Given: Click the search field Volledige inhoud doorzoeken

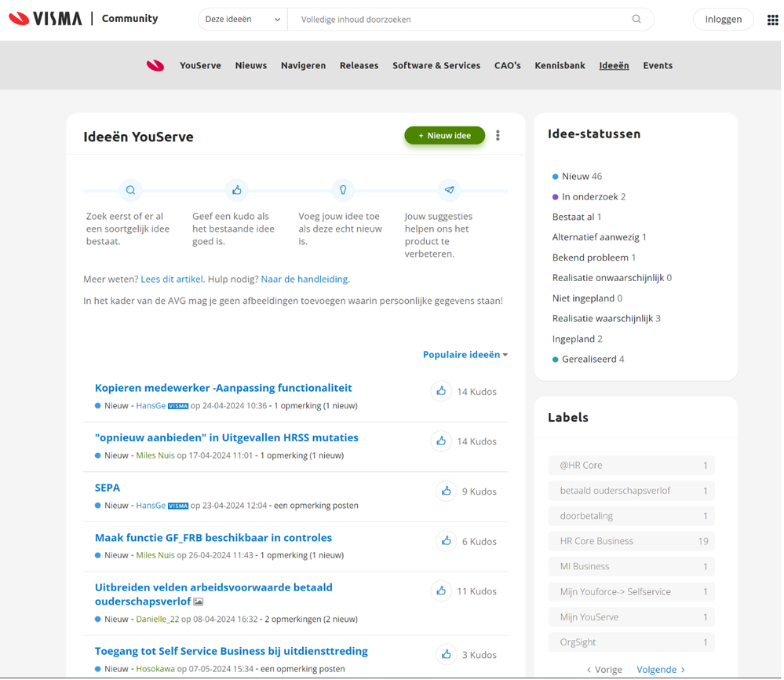Looking at the screenshot, I should click(x=460, y=19).
